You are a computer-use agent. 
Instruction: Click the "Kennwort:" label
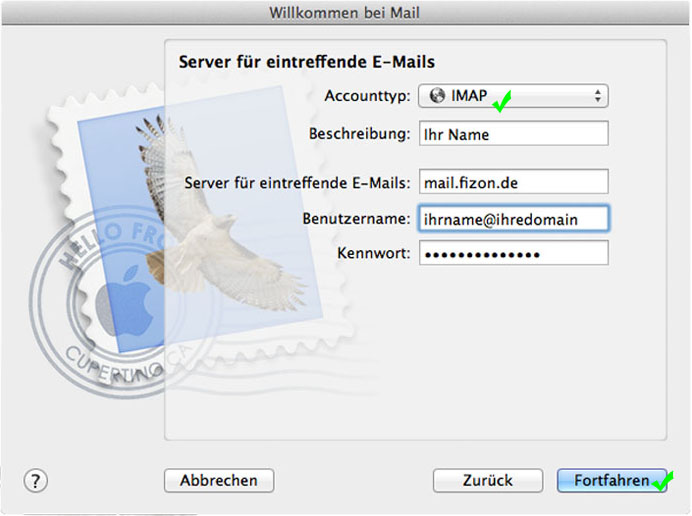[373, 253]
